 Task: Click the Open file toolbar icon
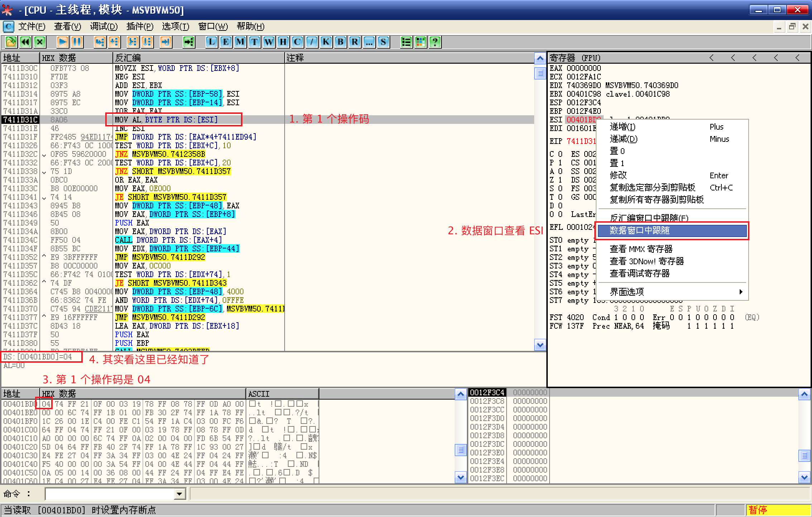coord(11,42)
